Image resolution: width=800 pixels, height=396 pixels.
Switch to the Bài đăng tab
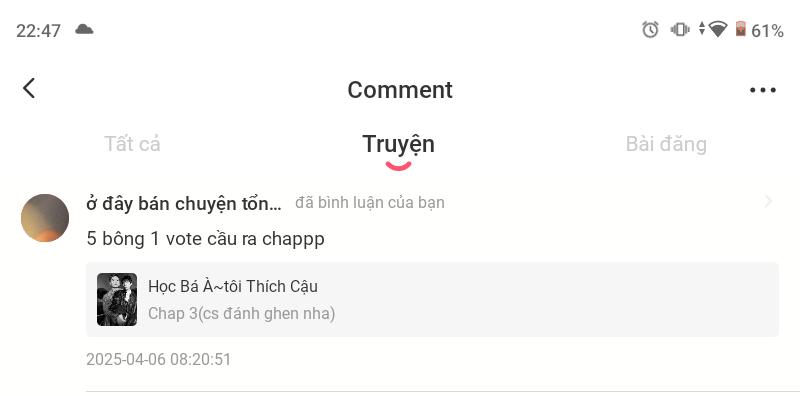coord(666,144)
